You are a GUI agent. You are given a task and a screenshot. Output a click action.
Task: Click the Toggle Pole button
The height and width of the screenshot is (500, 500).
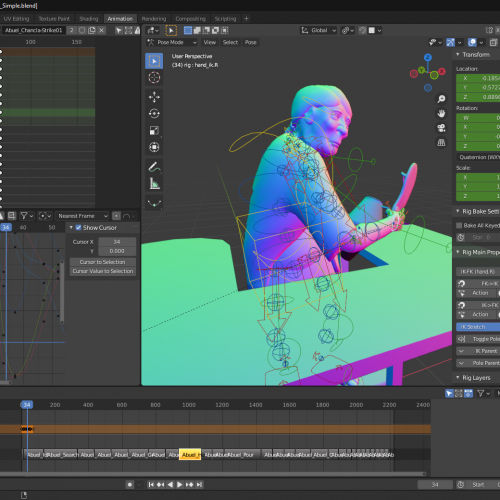(478, 339)
